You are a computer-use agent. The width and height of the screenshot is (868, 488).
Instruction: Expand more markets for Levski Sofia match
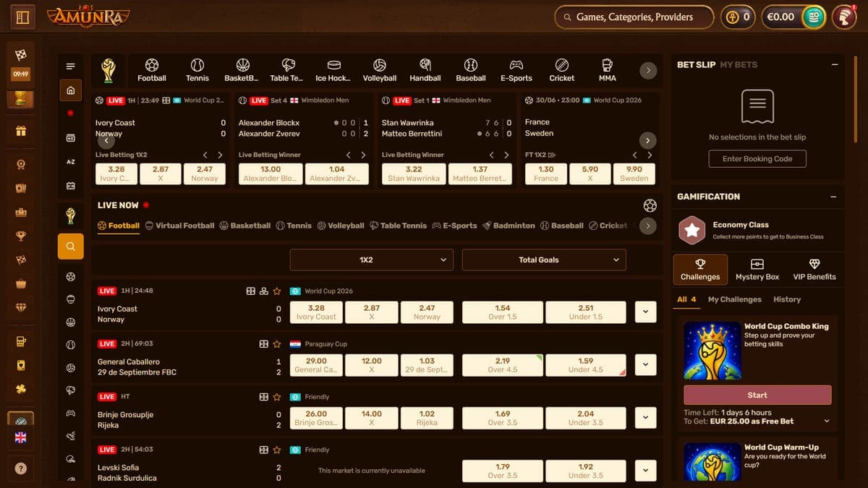(x=645, y=470)
